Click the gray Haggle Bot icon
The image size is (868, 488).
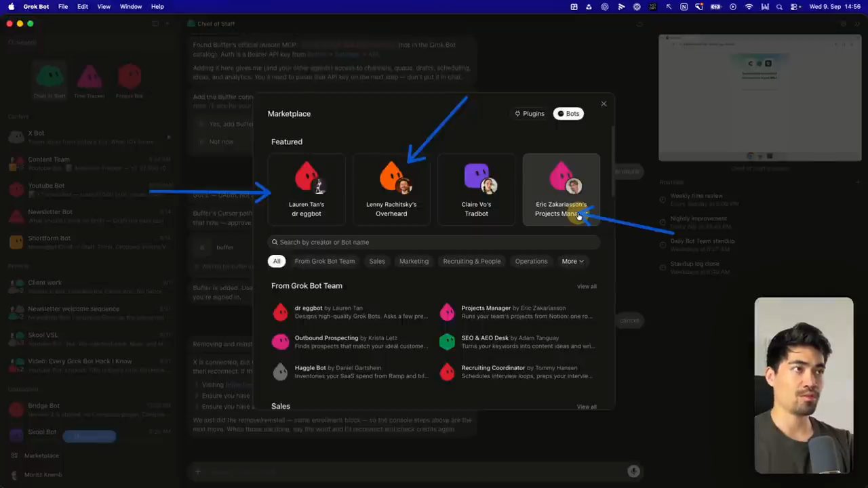(280, 371)
